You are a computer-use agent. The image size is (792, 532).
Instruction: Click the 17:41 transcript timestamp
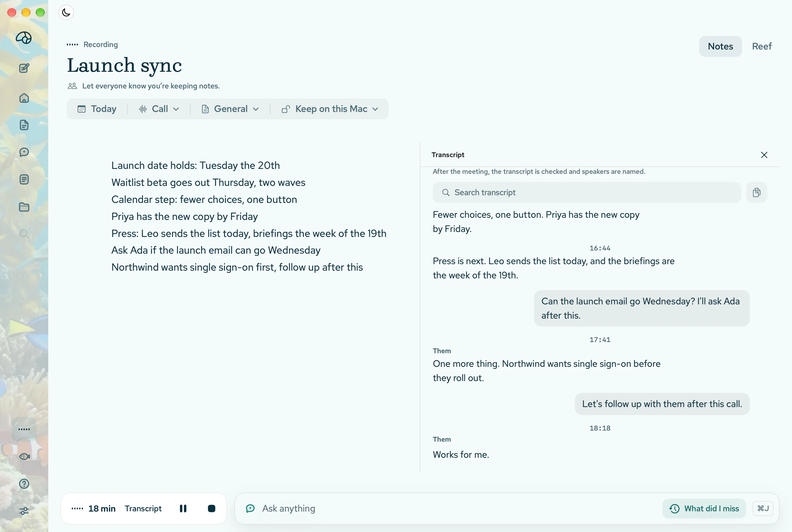point(600,340)
